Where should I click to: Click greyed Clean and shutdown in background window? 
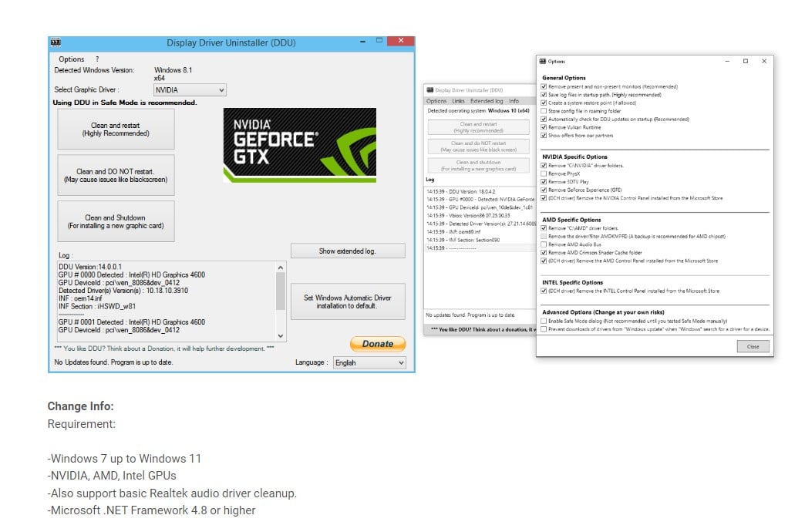tap(479, 165)
